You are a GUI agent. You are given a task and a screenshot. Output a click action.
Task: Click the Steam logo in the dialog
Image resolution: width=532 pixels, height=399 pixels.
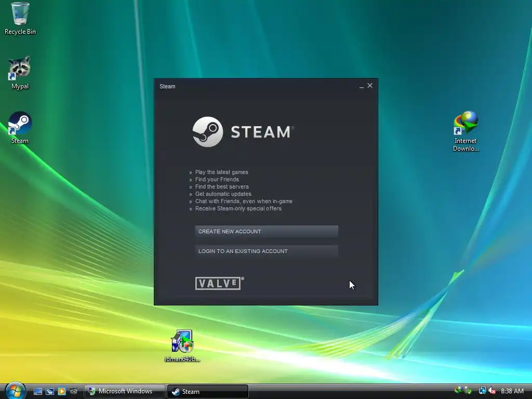[x=243, y=132]
